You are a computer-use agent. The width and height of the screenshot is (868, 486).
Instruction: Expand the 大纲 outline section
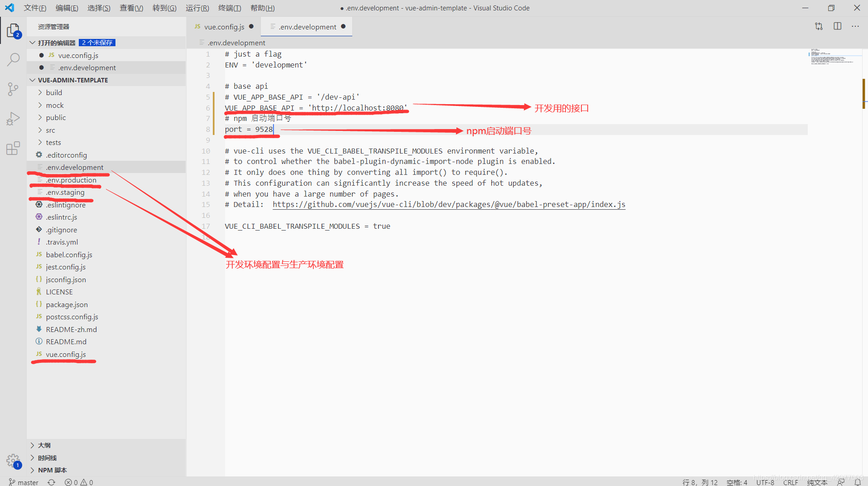point(106,445)
